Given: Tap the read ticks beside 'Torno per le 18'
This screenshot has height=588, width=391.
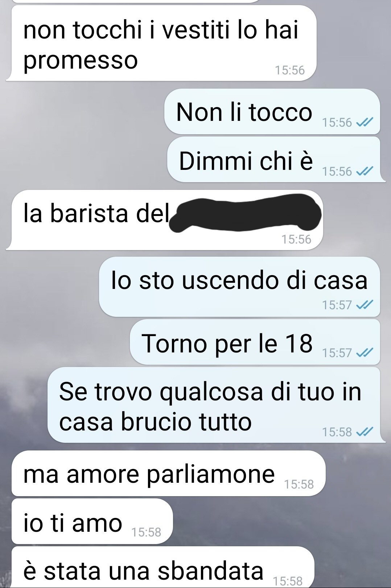Looking at the screenshot, I should click(365, 353).
